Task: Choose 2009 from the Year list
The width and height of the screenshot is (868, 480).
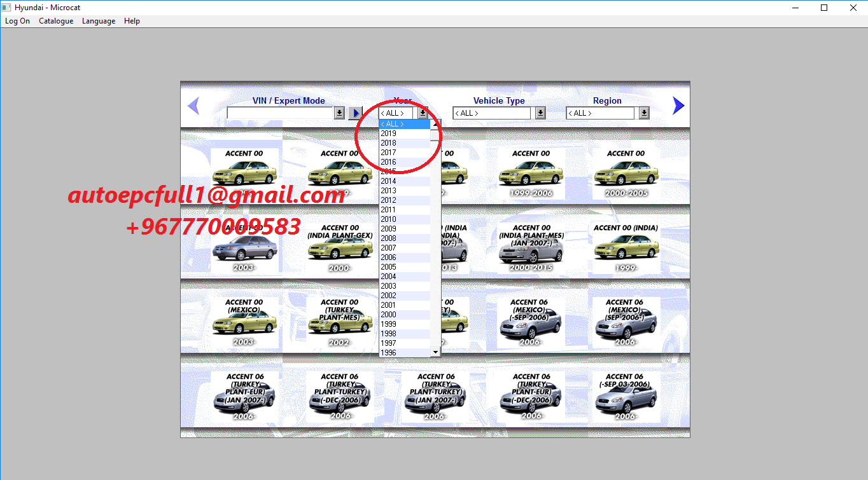Action: point(405,229)
